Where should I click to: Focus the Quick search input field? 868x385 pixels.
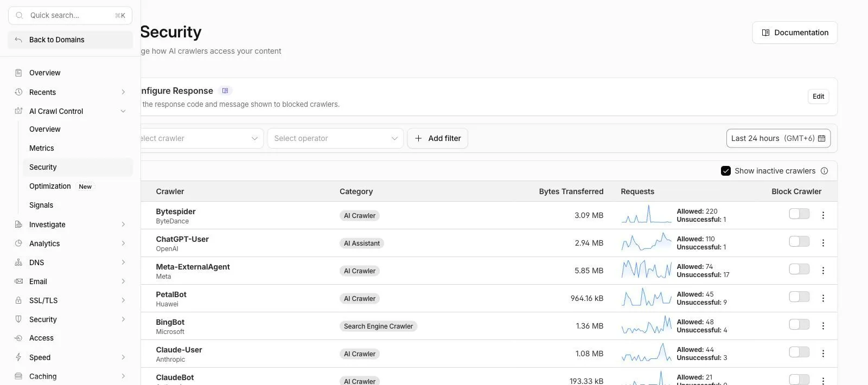point(70,16)
